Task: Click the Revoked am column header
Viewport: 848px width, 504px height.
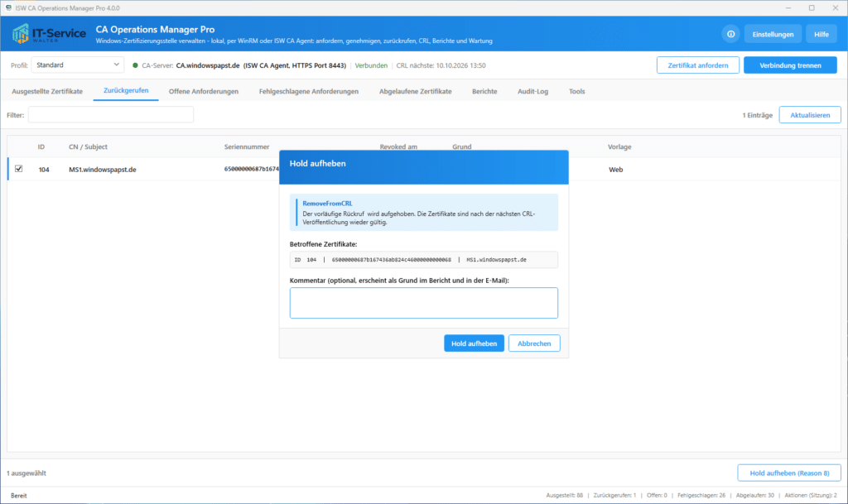Action: 398,146
